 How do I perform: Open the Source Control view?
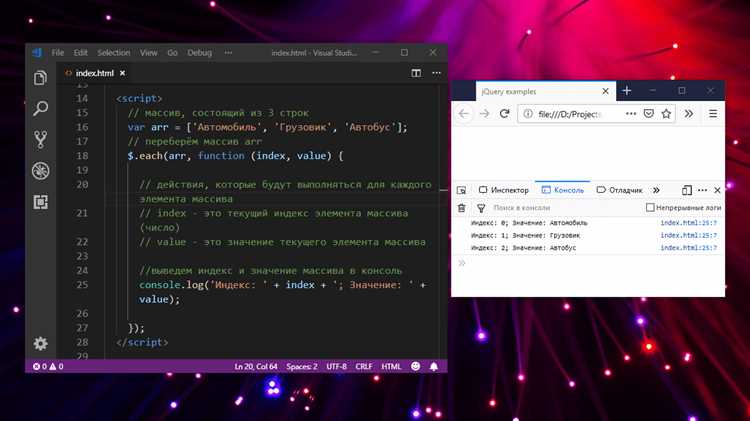[41, 139]
